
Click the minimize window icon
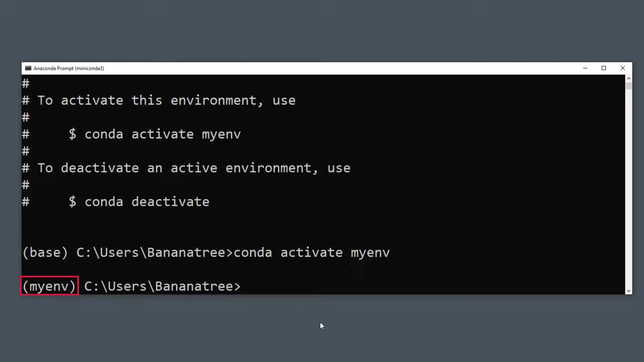tap(585, 68)
